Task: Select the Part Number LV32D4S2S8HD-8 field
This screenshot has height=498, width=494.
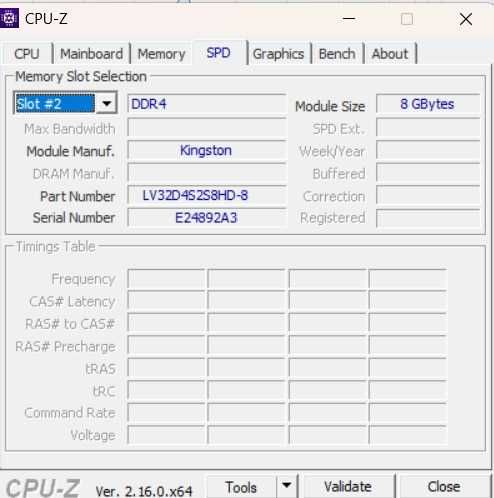Action: (207, 195)
